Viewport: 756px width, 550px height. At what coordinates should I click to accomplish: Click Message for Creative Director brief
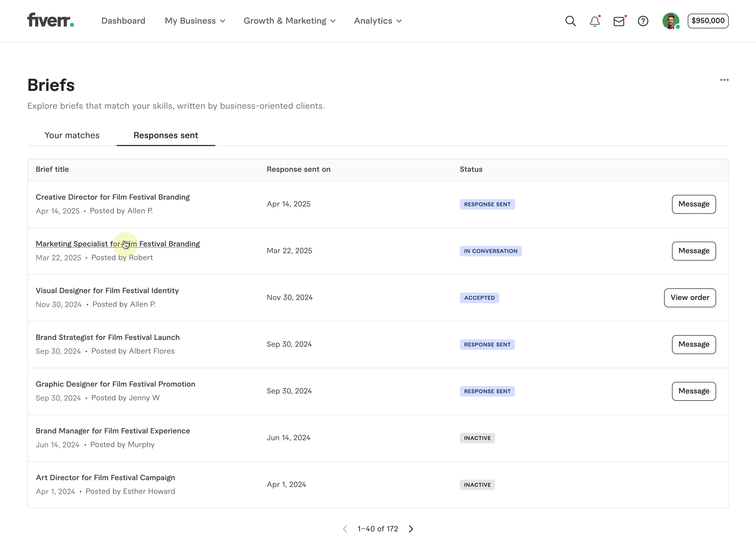click(694, 204)
